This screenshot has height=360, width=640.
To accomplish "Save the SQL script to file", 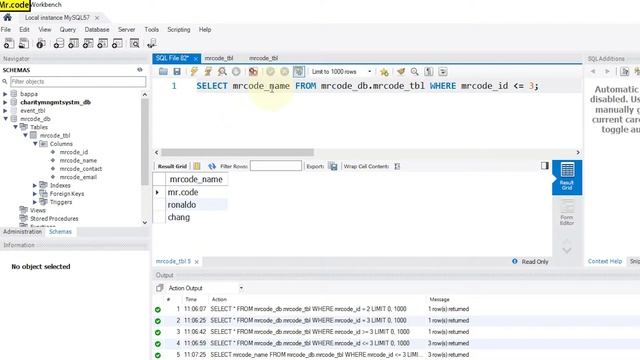I will click(x=177, y=72).
